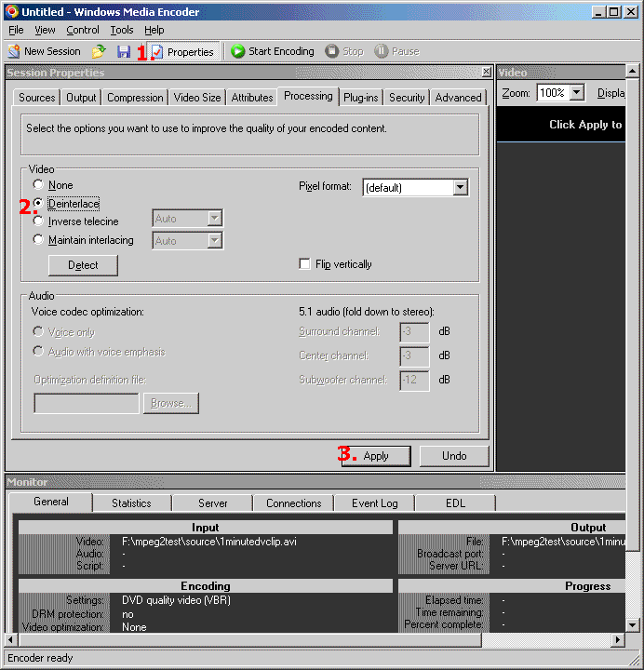Click the Stop encoding toolbar icon
644x670 pixels.
coord(331,51)
